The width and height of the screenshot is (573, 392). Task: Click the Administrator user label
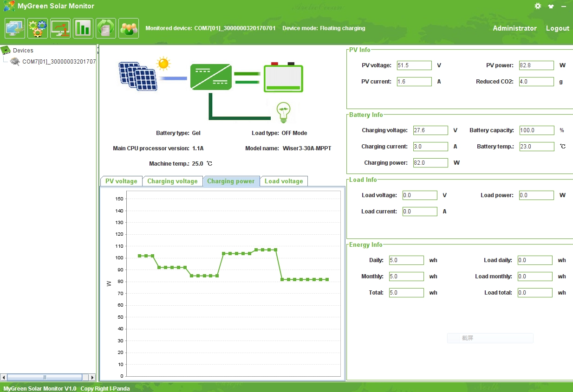tap(514, 28)
